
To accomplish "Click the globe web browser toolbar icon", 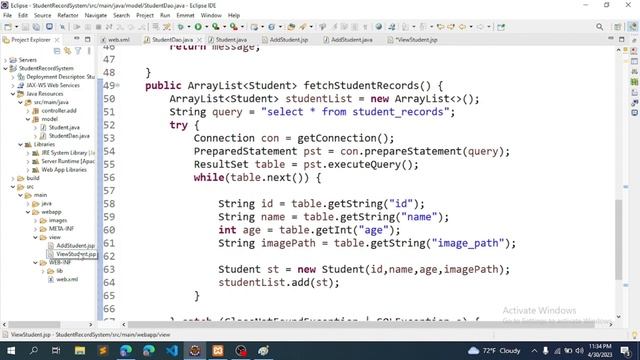I will click(379, 27).
